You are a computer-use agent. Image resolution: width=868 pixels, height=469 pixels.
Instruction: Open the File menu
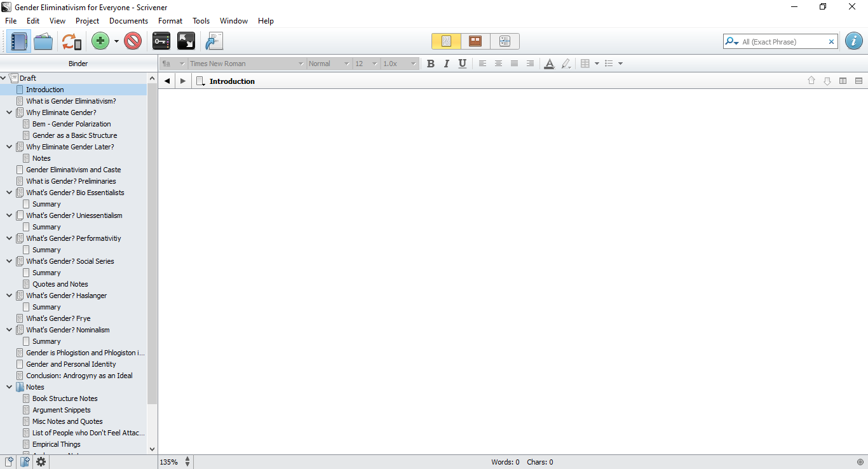pyautogui.click(x=11, y=21)
